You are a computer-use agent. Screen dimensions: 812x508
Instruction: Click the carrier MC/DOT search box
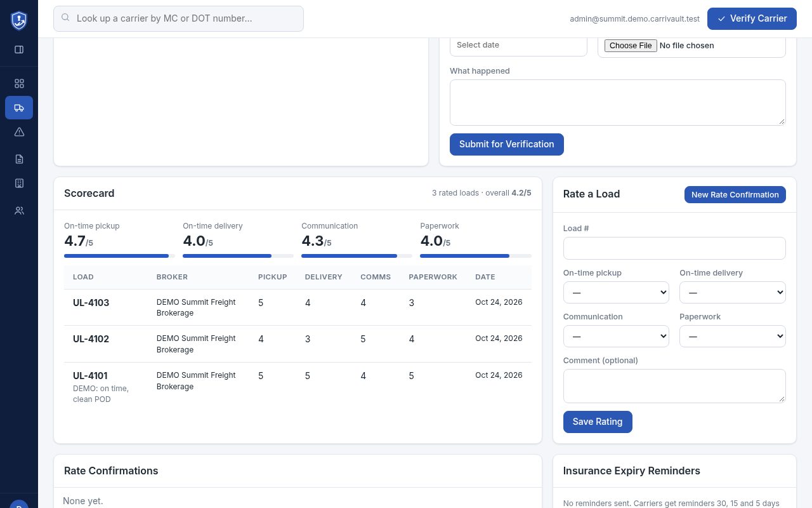(178, 18)
